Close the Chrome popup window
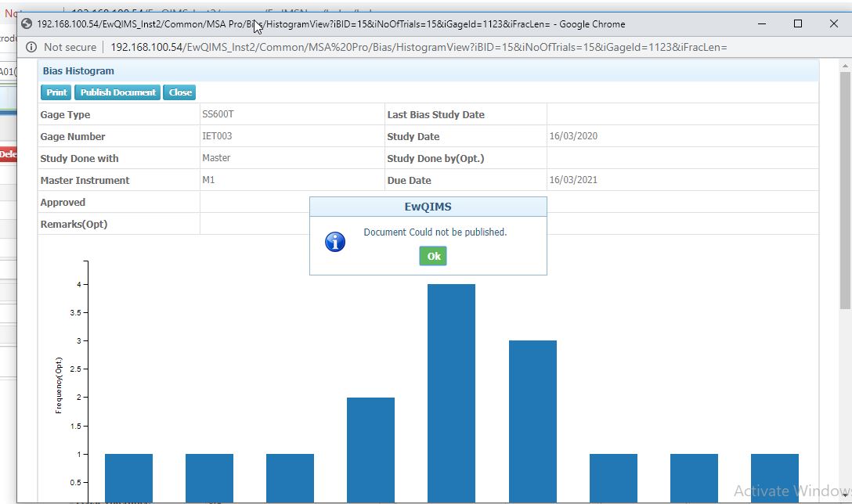Viewport: 852px width, 504px height. (x=834, y=24)
